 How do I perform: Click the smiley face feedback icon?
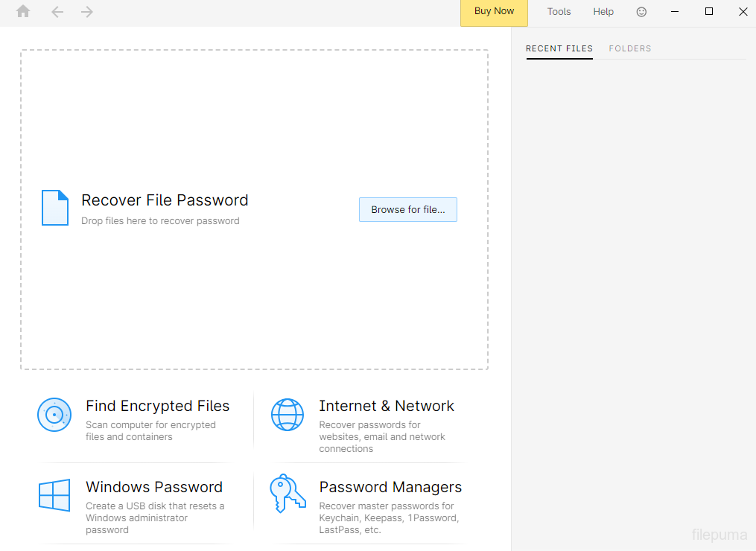[x=641, y=12]
